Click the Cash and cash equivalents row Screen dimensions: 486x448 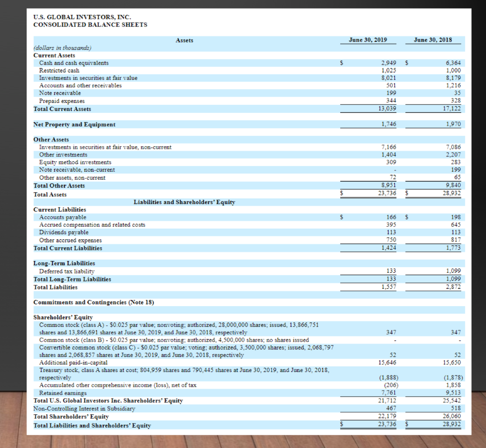point(74,63)
